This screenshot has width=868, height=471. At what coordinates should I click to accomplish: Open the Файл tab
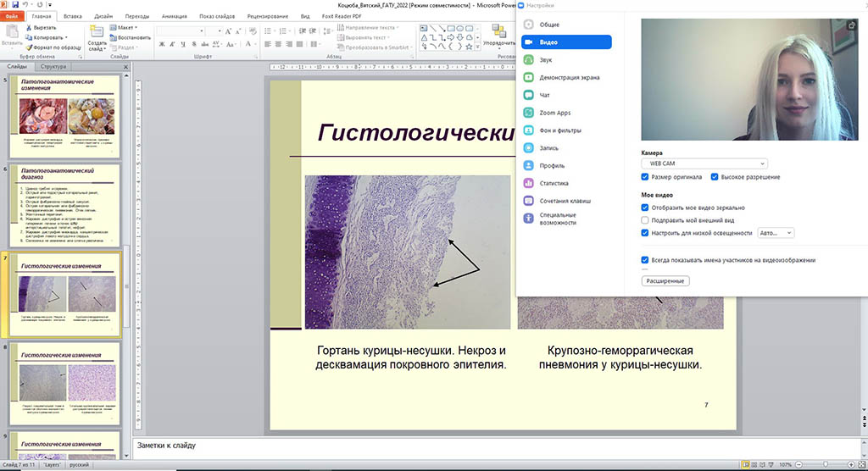click(12, 17)
